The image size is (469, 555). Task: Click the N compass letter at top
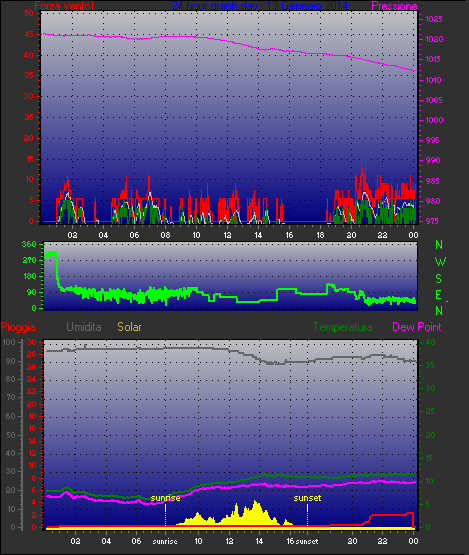pos(439,245)
